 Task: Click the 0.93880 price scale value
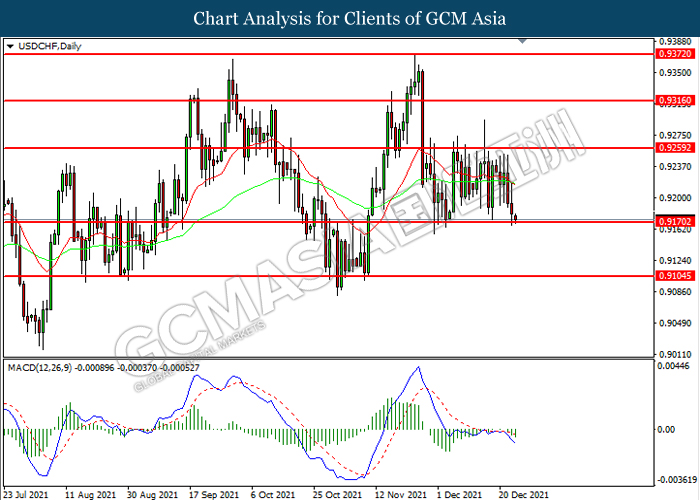(x=675, y=42)
